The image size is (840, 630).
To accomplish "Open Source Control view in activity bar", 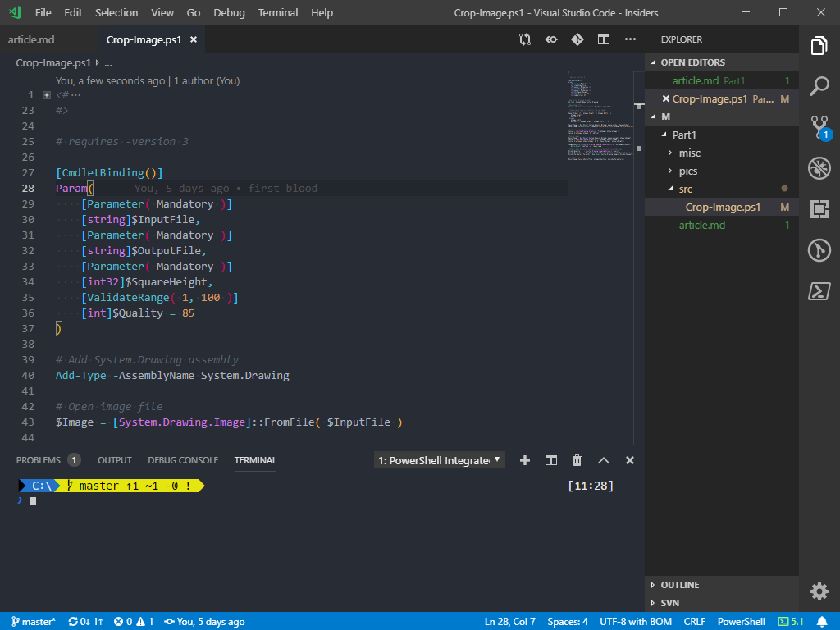I will tap(819, 127).
